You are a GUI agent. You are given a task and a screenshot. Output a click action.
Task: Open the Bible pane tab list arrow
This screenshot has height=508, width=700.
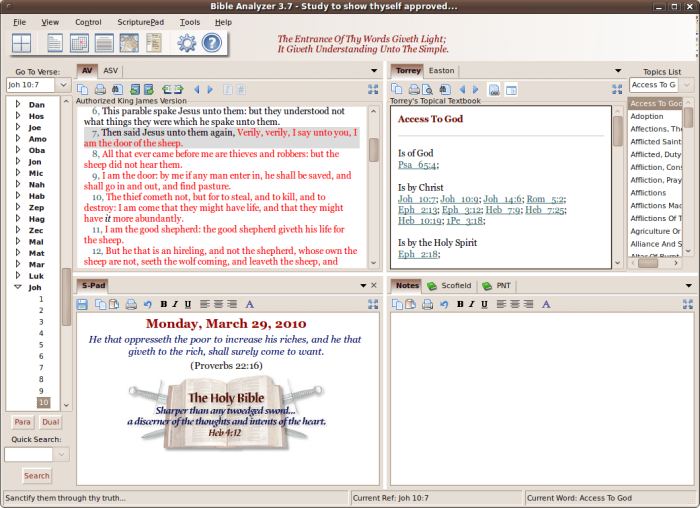click(x=374, y=71)
